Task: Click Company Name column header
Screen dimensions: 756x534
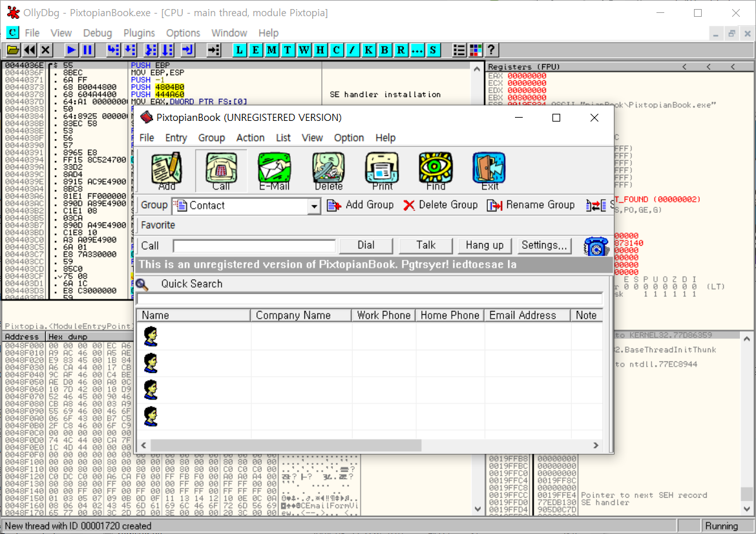Action: (301, 315)
